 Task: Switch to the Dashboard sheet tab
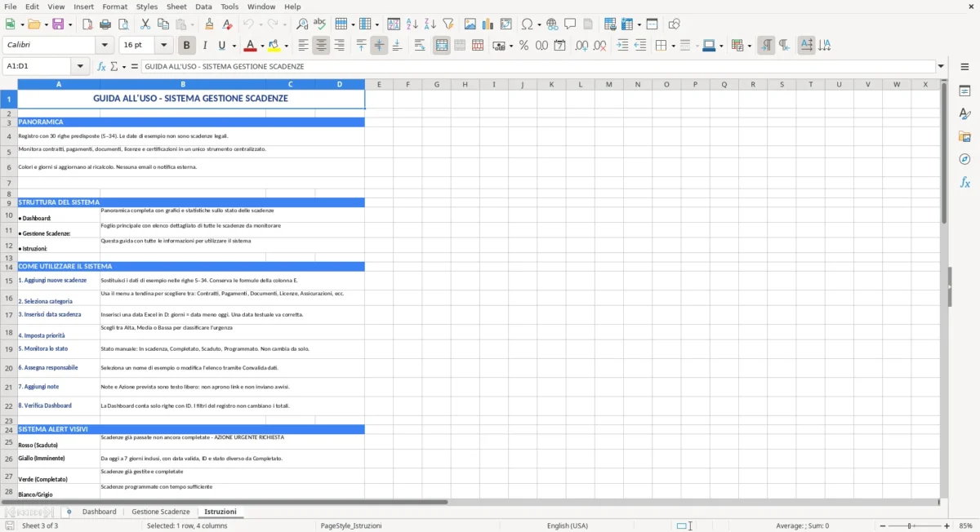99,512
